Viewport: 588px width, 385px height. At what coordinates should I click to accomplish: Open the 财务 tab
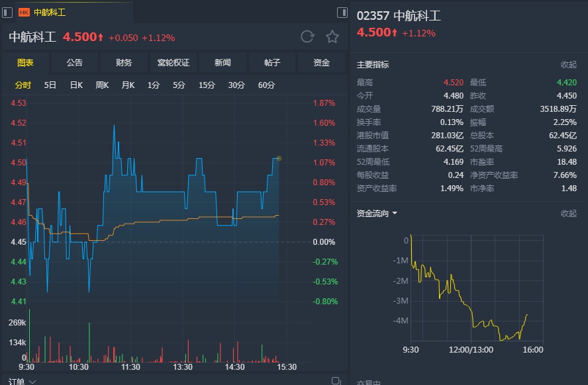pyautogui.click(x=124, y=63)
